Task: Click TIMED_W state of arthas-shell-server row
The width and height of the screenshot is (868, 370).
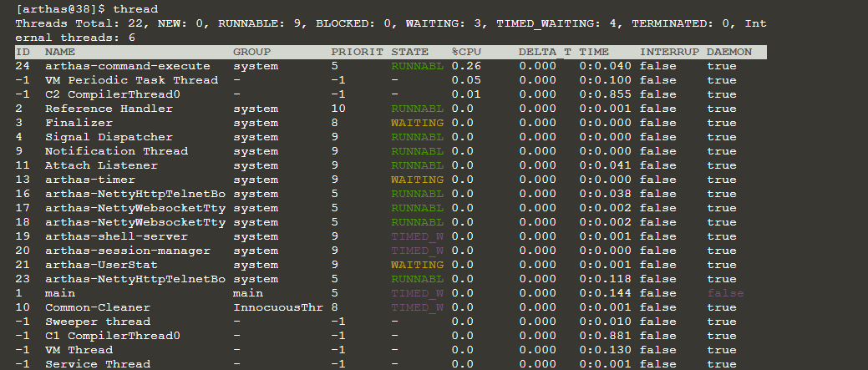Action: pyautogui.click(x=417, y=236)
